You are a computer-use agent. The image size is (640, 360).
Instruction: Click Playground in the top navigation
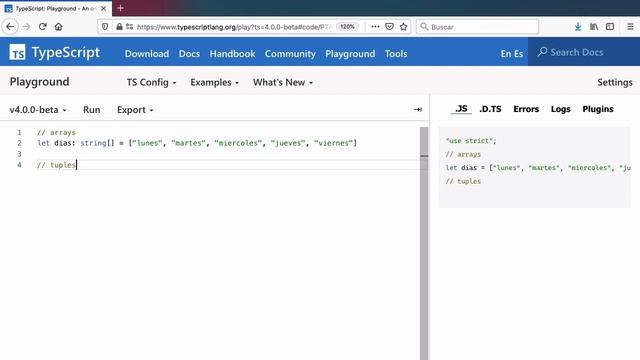pyautogui.click(x=350, y=53)
